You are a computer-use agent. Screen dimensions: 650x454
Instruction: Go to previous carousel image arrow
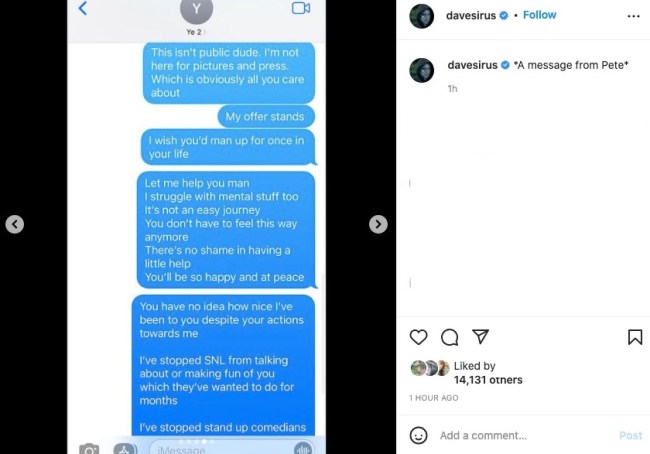pos(15,224)
